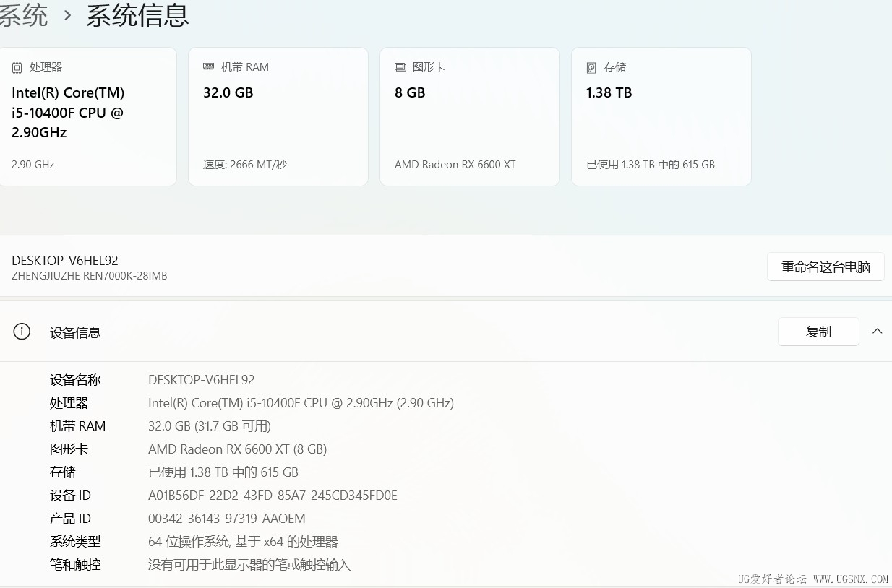Click the installed RAM memory icon

(209, 66)
